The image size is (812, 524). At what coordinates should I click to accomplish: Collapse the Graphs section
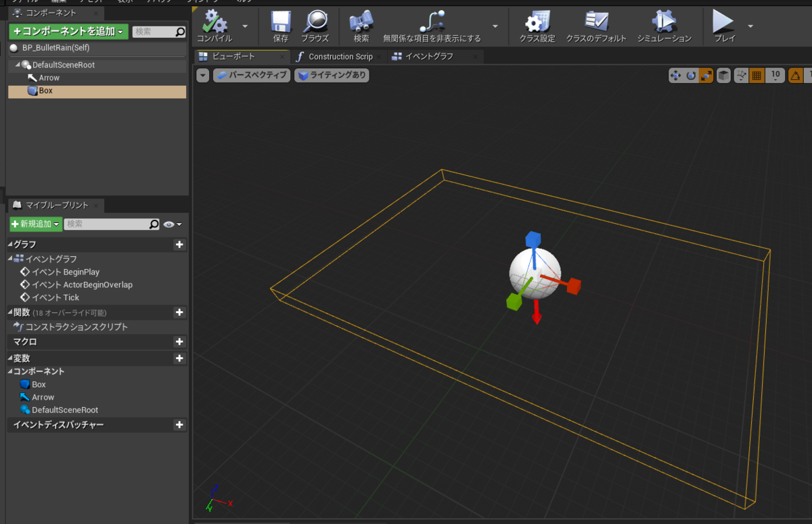pyautogui.click(x=10, y=244)
